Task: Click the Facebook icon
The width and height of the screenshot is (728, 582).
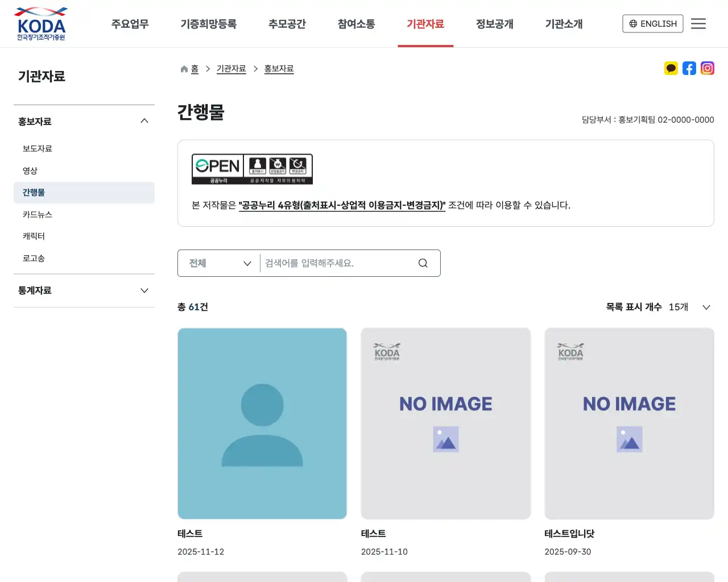Action: 689,68
